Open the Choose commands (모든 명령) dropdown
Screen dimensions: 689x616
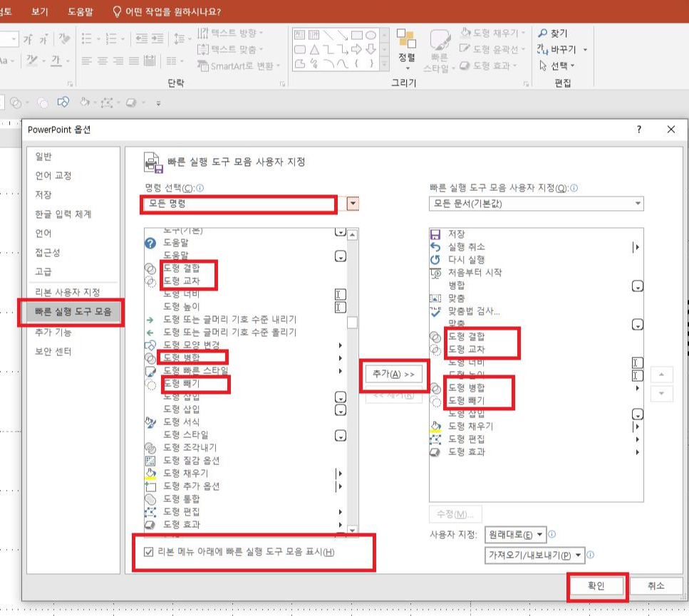pyautogui.click(x=252, y=204)
